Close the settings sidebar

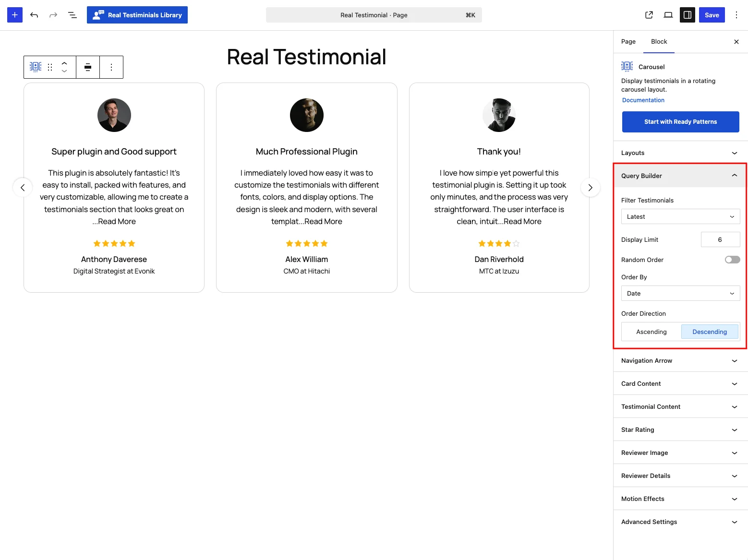(736, 42)
